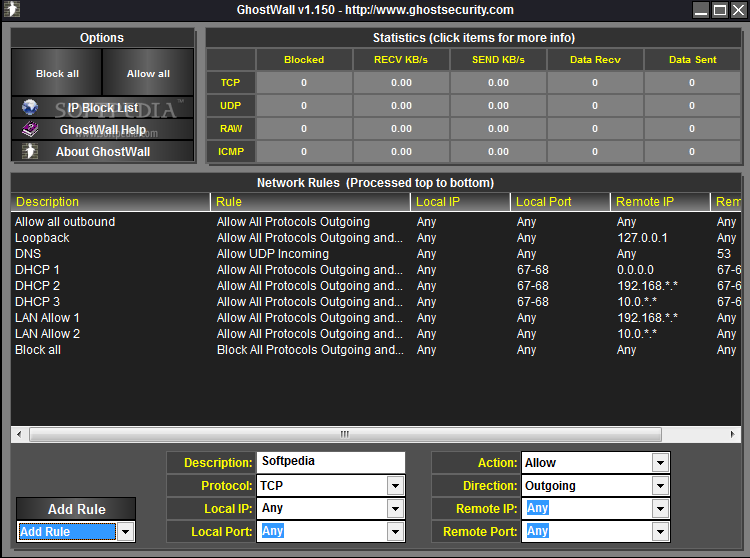The image size is (750, 558).
Task: Click the TCP Blocked count cell
Action: point(304,83)
